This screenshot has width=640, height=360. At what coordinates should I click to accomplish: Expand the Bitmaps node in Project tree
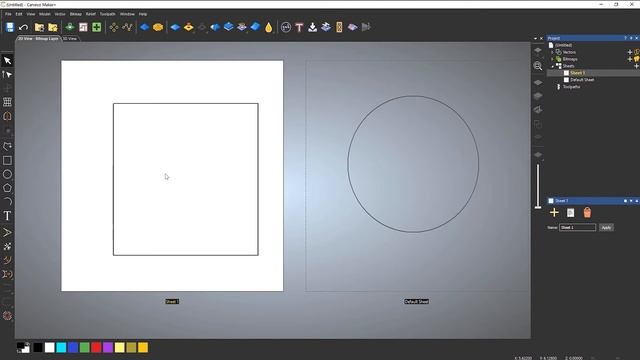[x=552, y=59]
